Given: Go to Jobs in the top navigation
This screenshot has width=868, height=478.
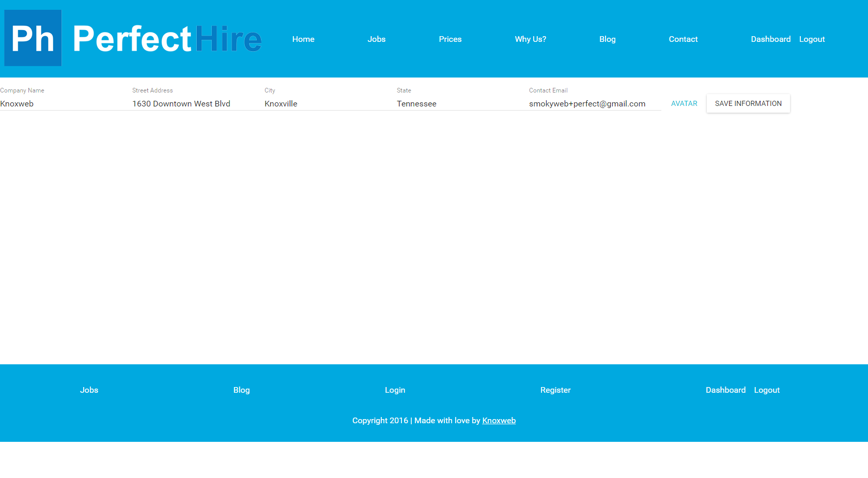Looking at the screenshot, I should [377, 39].
